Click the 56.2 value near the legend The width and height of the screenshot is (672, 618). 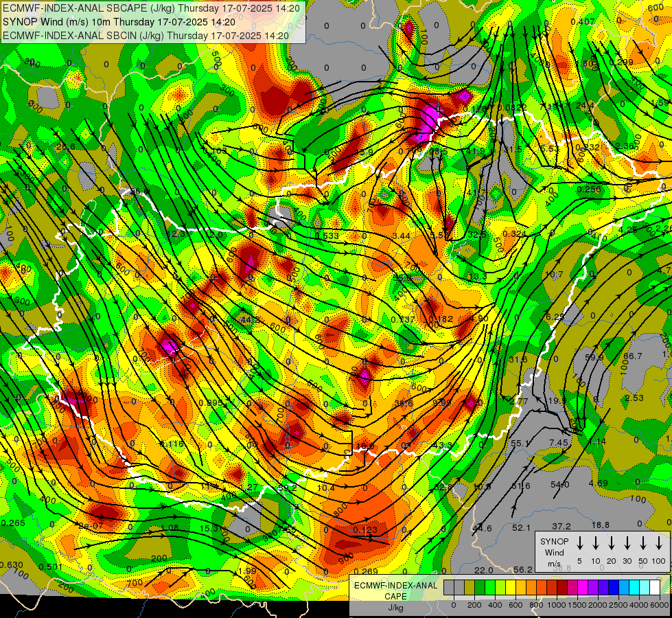[523, 569]
